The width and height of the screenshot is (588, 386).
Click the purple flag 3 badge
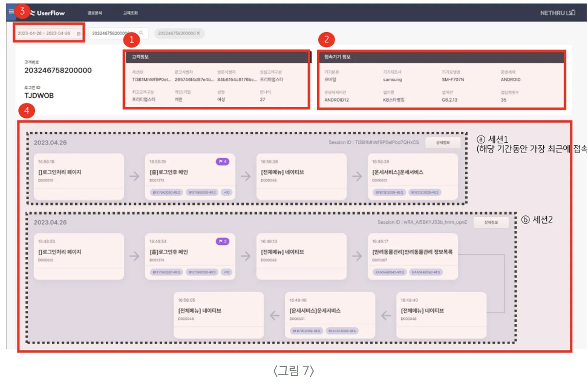tap(222, 241)
